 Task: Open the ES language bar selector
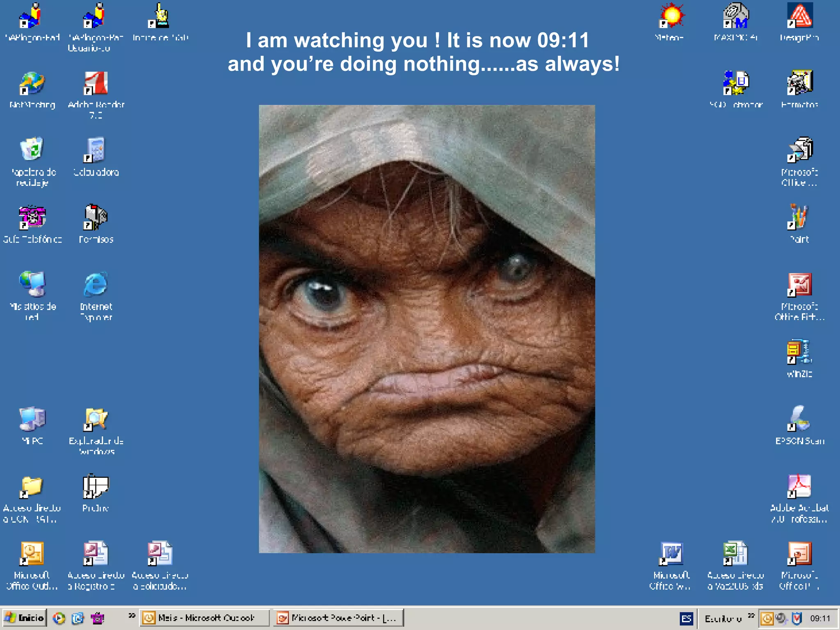[x=686, y=619]
